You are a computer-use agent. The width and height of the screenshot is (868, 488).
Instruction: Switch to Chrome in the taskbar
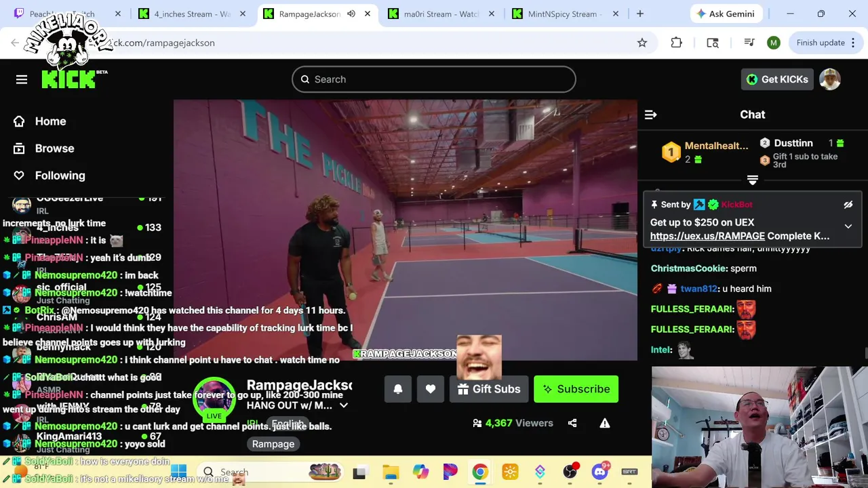[480, 472]
